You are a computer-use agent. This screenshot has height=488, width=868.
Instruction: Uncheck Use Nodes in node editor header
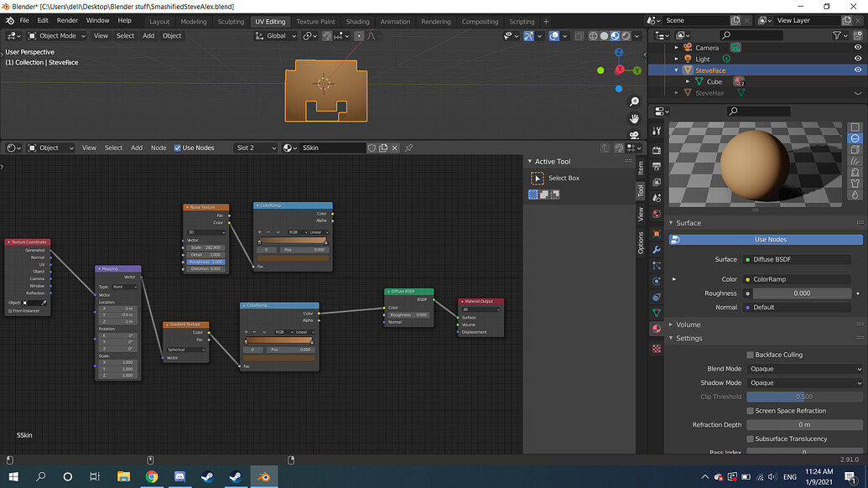[x=177, y=148]
